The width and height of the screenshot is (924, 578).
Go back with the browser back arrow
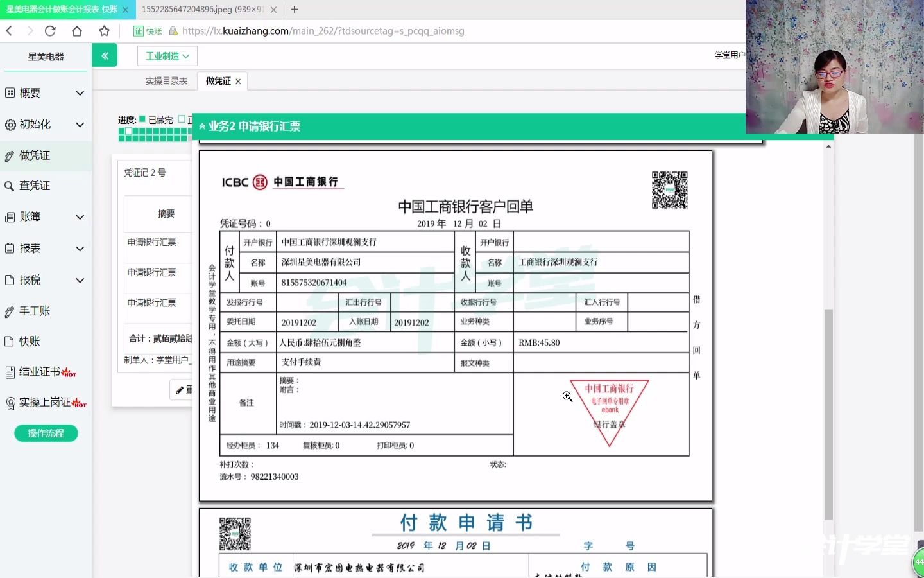9,31
